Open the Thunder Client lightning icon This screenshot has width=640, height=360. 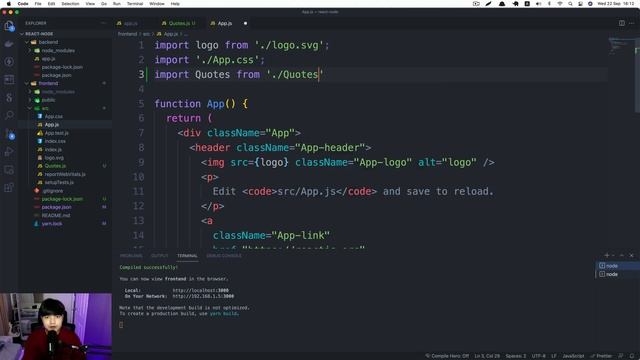9,62
